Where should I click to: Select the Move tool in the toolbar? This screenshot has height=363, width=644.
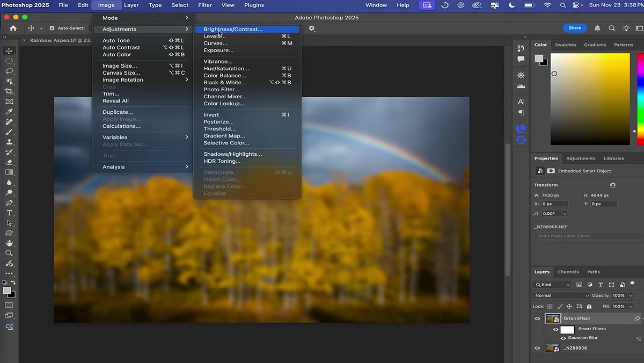click(9, 51)
